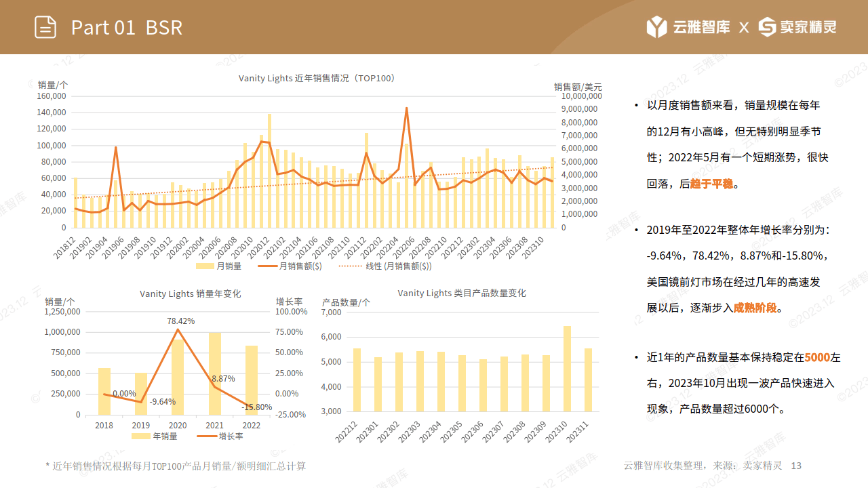Click the 2021 bar in the yearly sales chart
Screen dimensions: 868x488
(x=215, y=373)
